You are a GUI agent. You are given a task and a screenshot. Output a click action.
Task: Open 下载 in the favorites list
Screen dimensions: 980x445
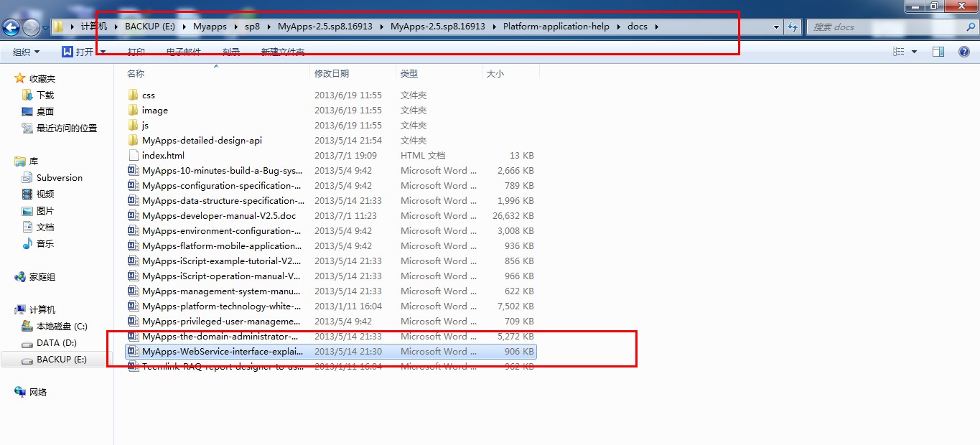[x=45, y=95]
